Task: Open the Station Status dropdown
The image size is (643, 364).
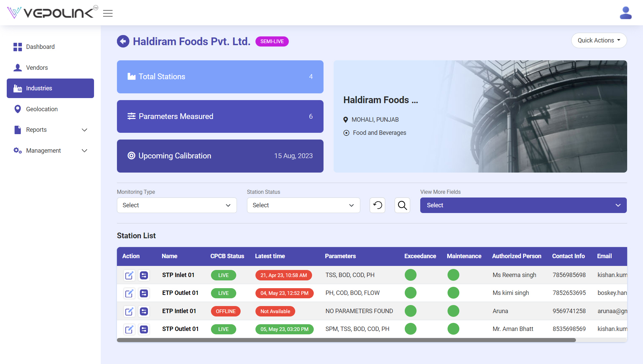Action: [x=303, y=205]
